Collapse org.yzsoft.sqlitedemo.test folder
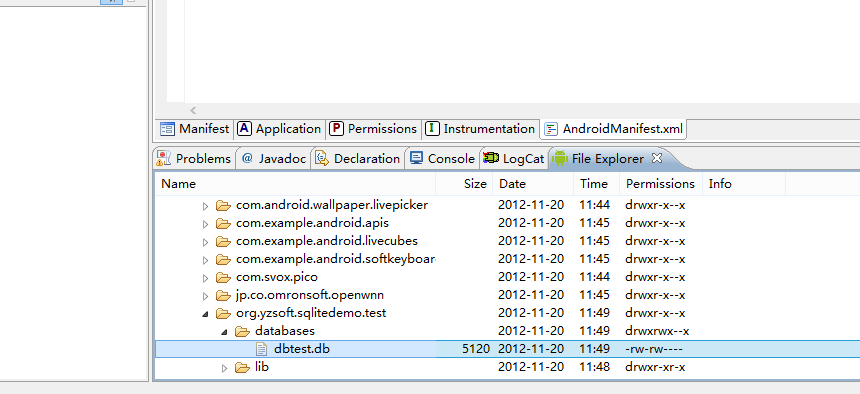The width and height of the screenshot is (860, 394). pos(206,314)
